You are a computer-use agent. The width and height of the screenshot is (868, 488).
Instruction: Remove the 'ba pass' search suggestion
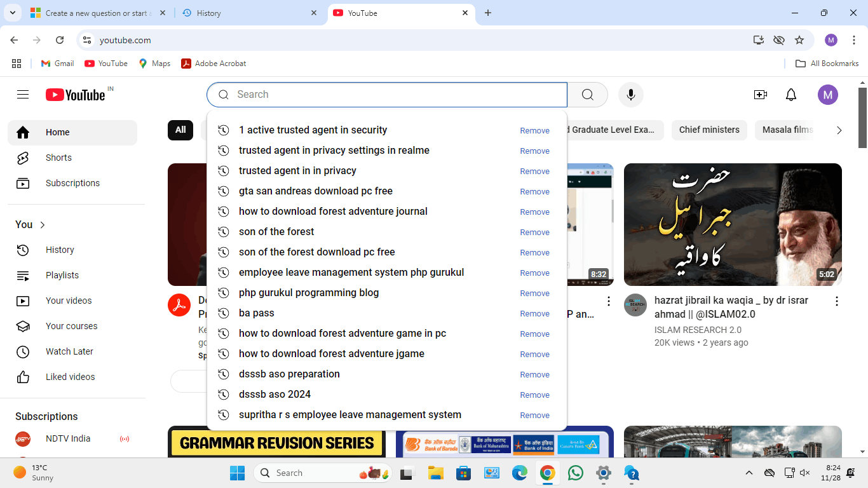tap(534, 314)
